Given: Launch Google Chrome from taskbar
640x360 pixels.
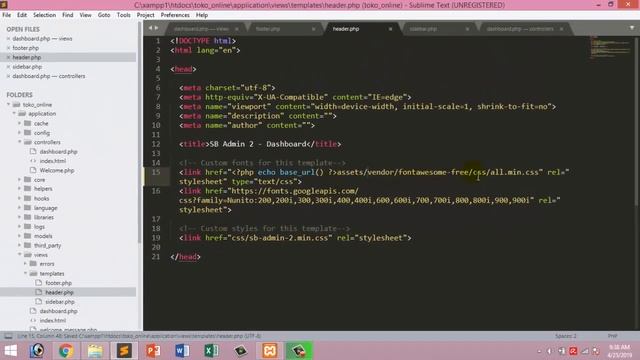Looking at the screenshot, I should coord(66,351).
